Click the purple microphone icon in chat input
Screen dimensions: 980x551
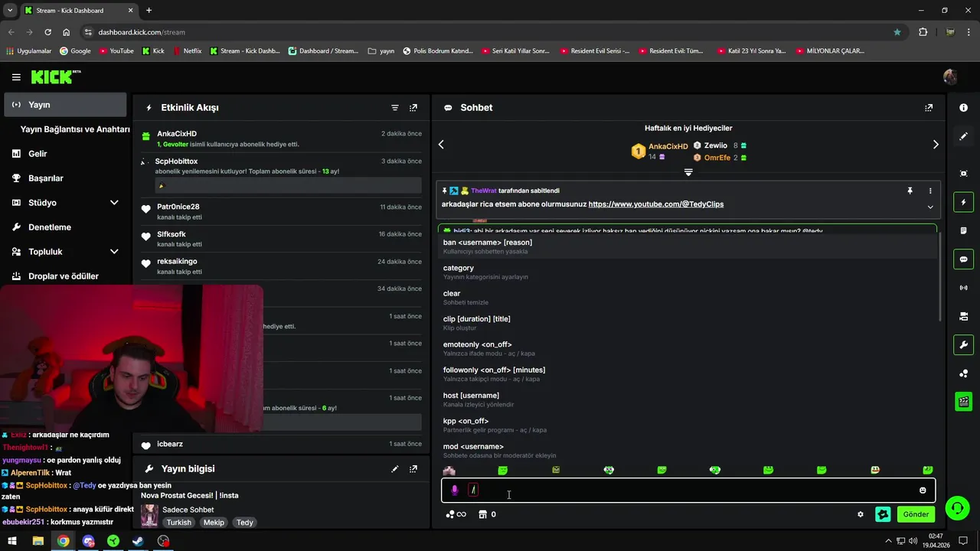point(454,491)
